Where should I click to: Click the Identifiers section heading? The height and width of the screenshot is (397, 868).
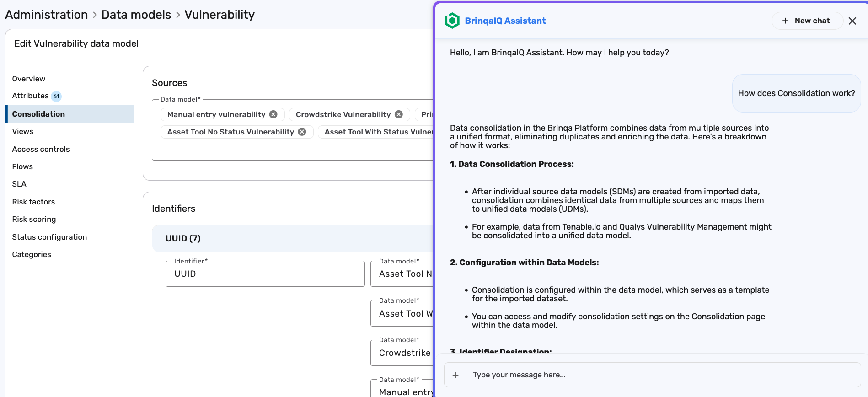[174, 209]
